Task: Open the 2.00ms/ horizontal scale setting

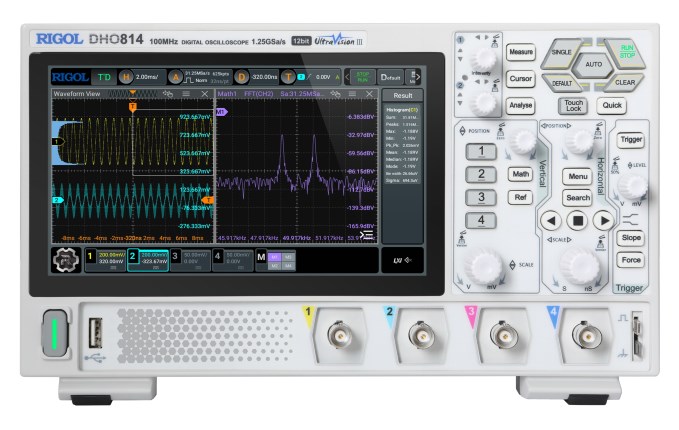Action: pos(147,78)
